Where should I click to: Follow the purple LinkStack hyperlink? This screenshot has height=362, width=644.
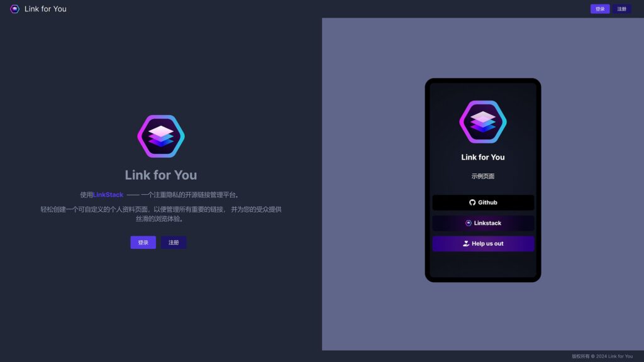tap(108, 195)
